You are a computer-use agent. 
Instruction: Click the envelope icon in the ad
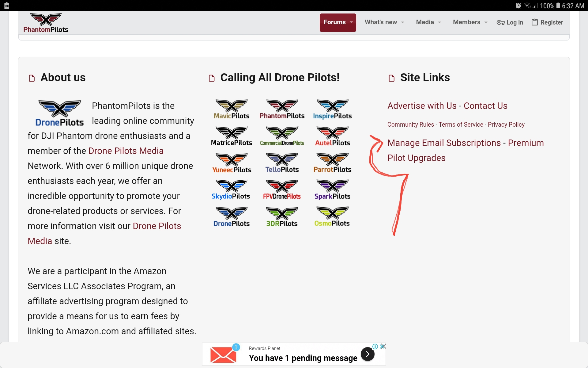pos(223,355)
